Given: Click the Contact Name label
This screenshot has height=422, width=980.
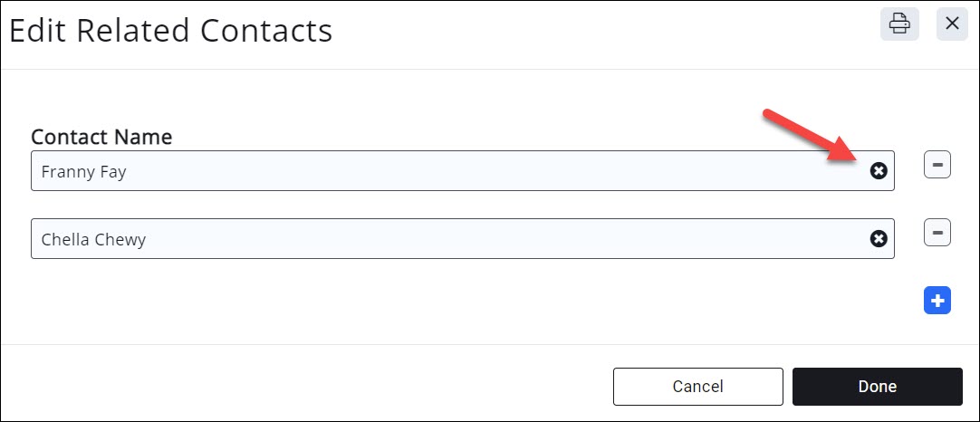Looking at the screenshot, I should point(101,137).
